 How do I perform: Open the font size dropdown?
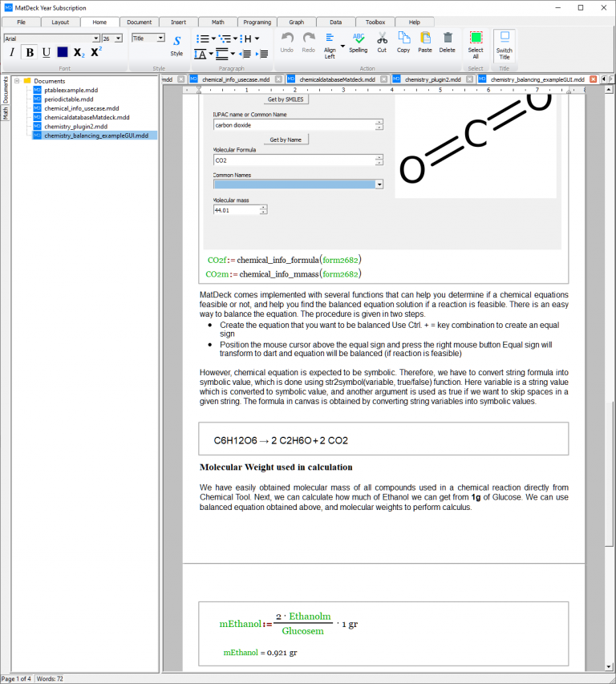coord(118,38)
